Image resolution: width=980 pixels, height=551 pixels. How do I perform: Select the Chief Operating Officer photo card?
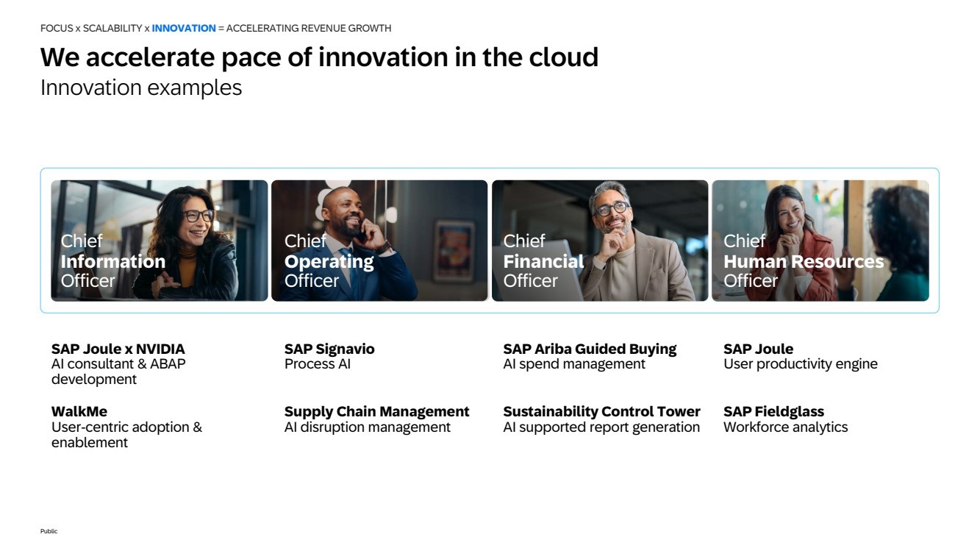coord(379,241)
